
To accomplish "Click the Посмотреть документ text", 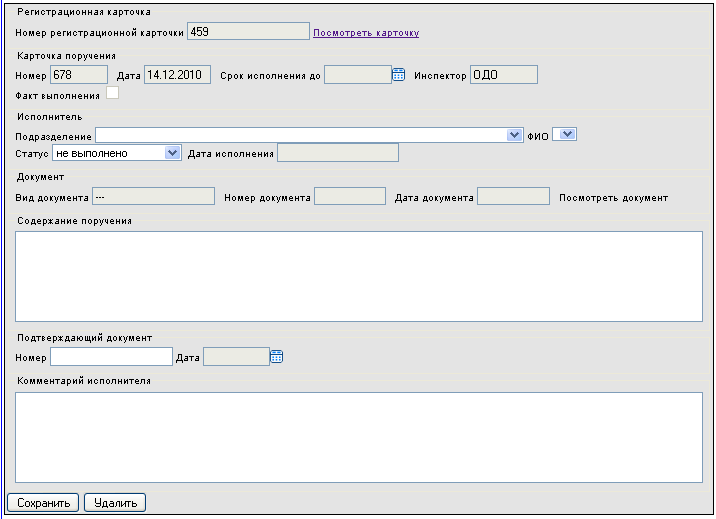I will pos(613,198).
